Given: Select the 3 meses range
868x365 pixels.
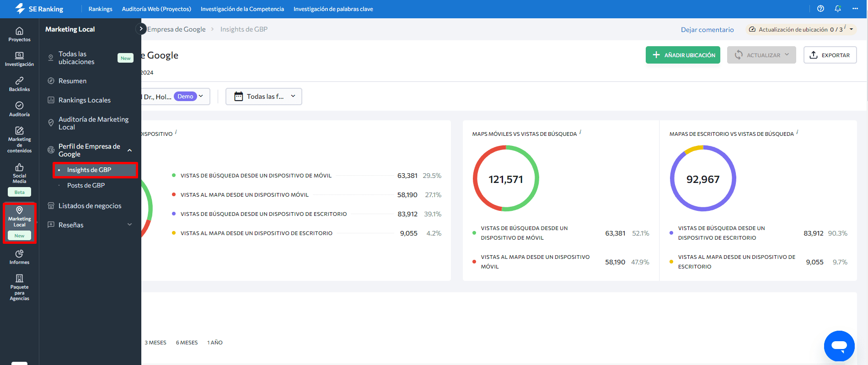Looking at the screenshot, I should pyautogui.click(x=155, y=343).
